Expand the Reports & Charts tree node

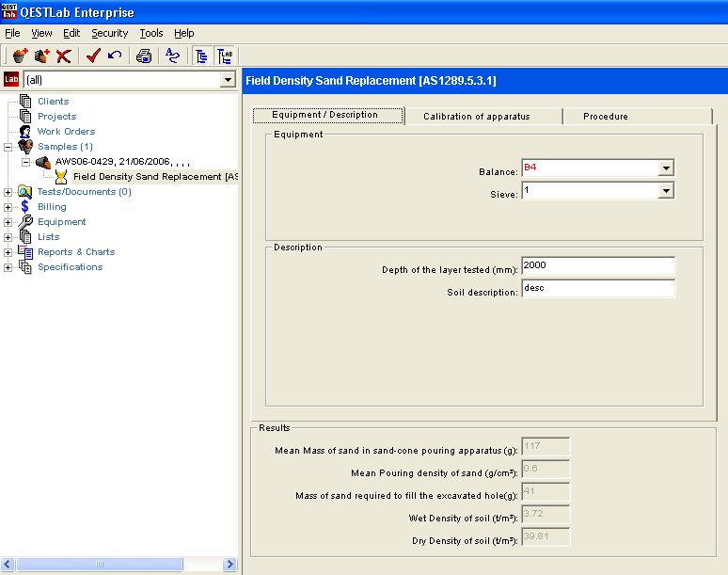point(8,252)
